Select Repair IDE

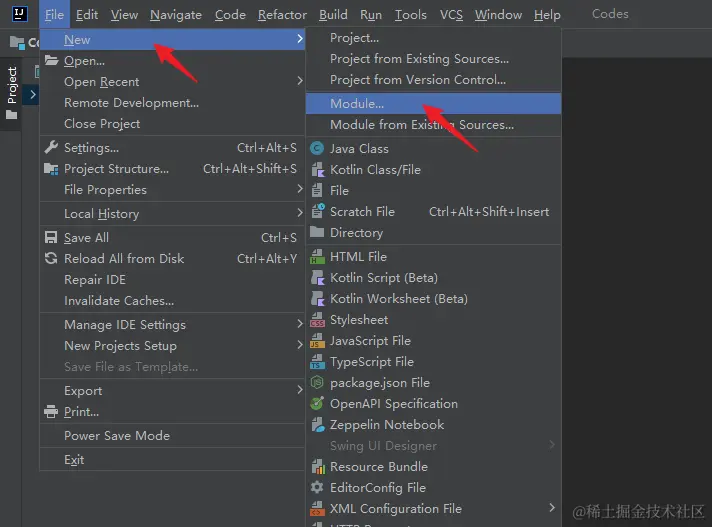coord(172,279)
